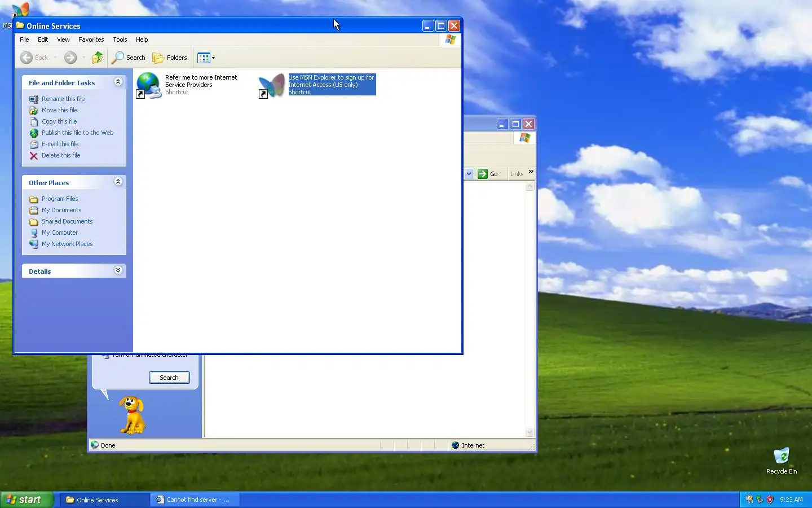Expand the Details panel
812x508 pixels.
(118, 270)
